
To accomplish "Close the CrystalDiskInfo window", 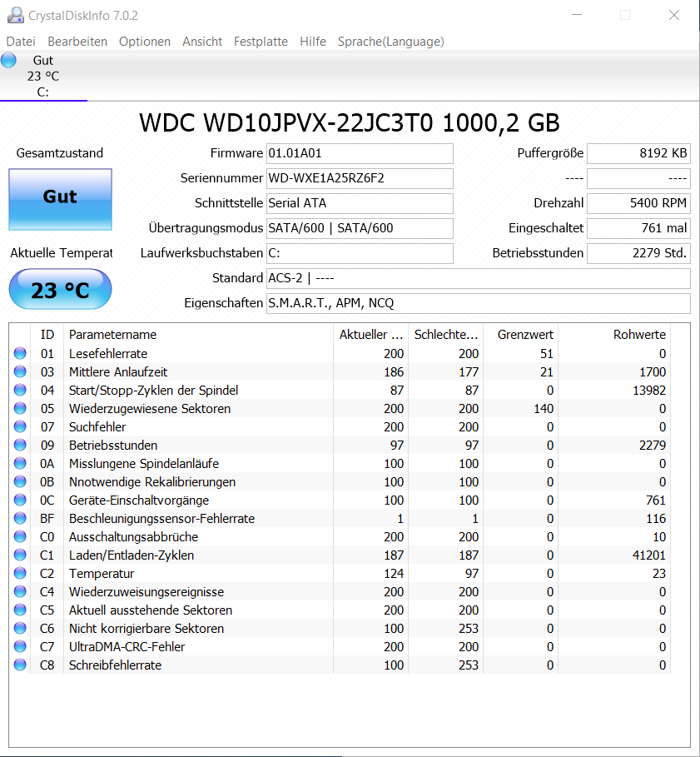I will (674, 16).
